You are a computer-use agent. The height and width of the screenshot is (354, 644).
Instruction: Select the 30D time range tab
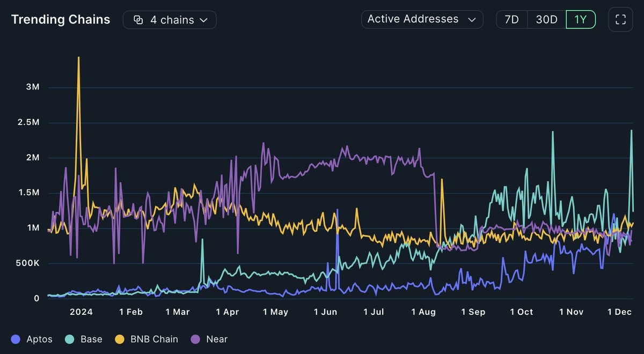[546, 19]
